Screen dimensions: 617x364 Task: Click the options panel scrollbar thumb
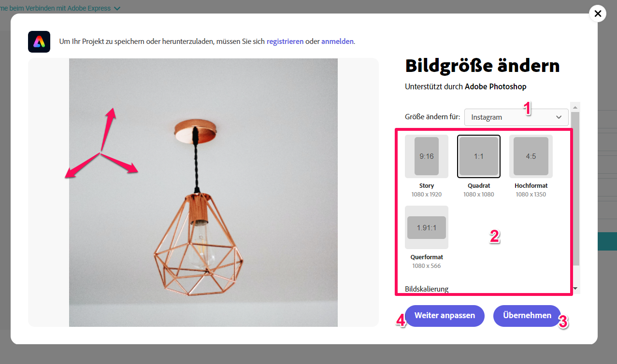[x=575, y=188]
